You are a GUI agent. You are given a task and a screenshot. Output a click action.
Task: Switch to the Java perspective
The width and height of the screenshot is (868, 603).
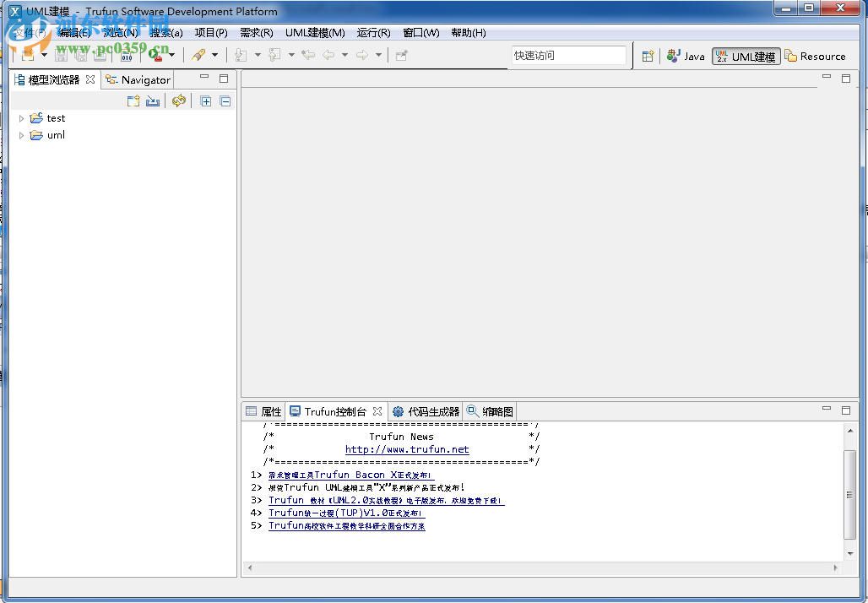pos(686,57)
